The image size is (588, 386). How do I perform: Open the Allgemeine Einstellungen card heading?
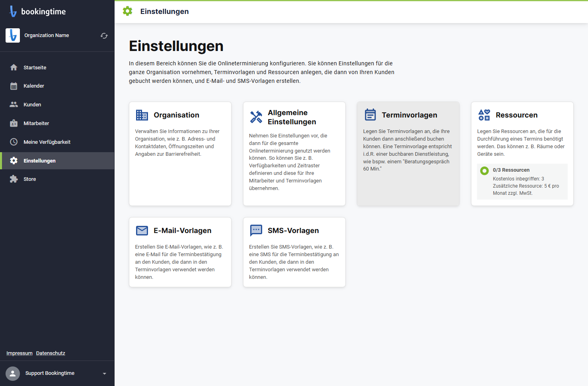292,117
